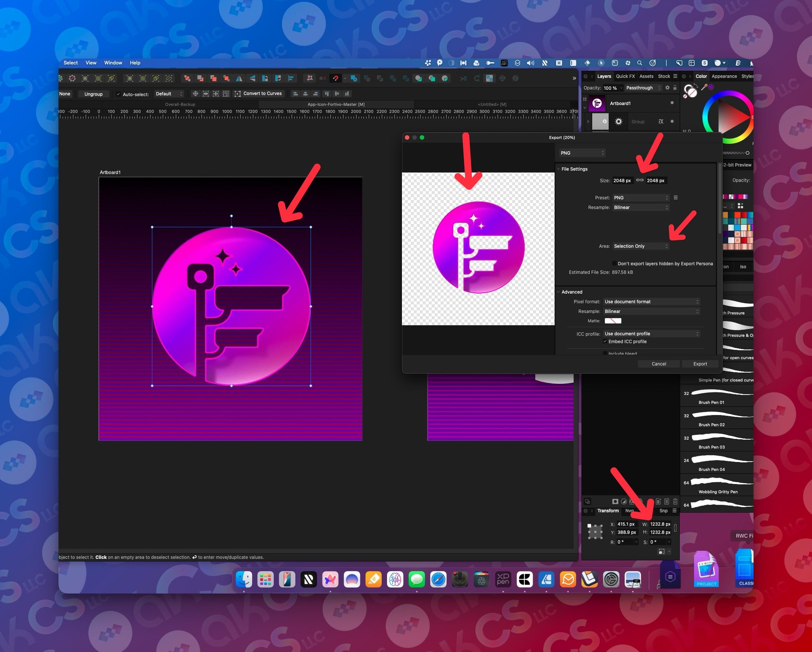This screenshot has width=812, height=652.
Task: Expand the Group layer chevron
Action: point(588,121)
